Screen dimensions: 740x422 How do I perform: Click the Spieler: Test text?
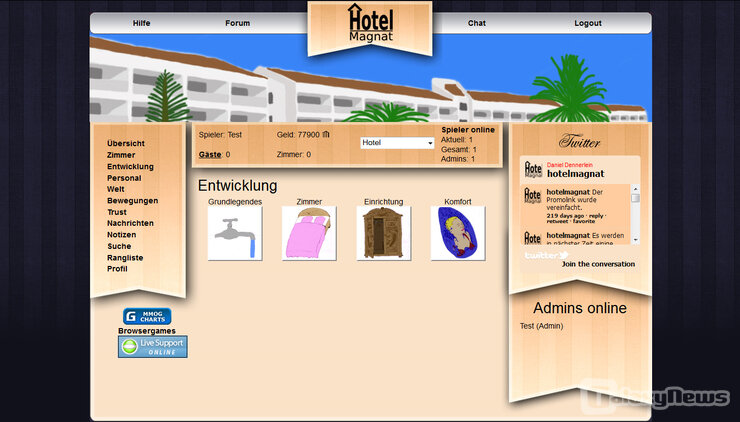pos(220,135)
